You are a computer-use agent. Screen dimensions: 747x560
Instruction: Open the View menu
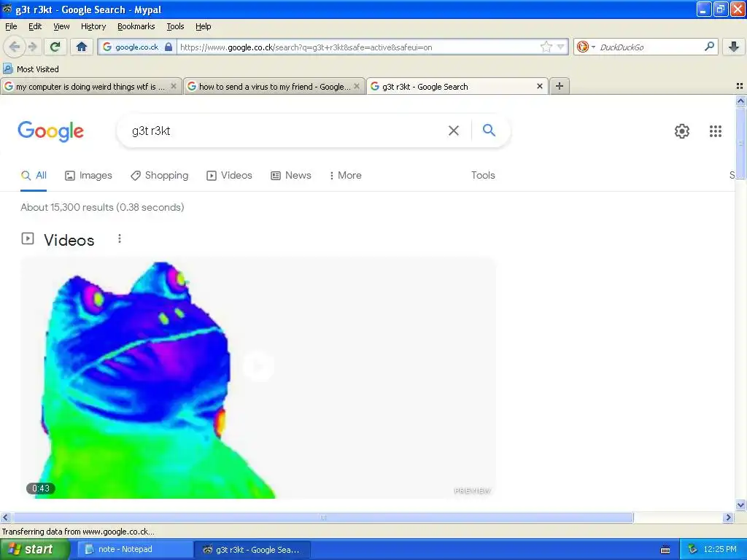61,26
